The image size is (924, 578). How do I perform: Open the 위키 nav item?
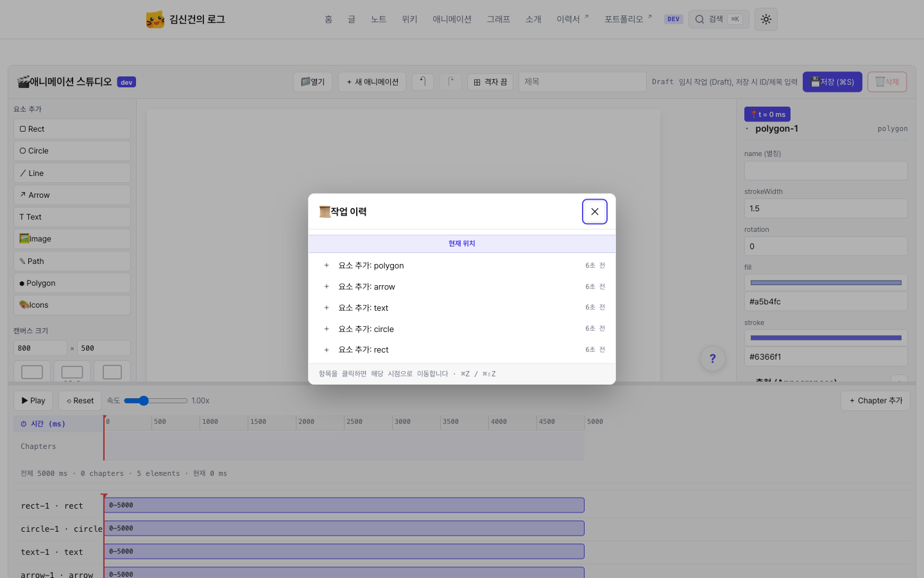coord(409,19)
